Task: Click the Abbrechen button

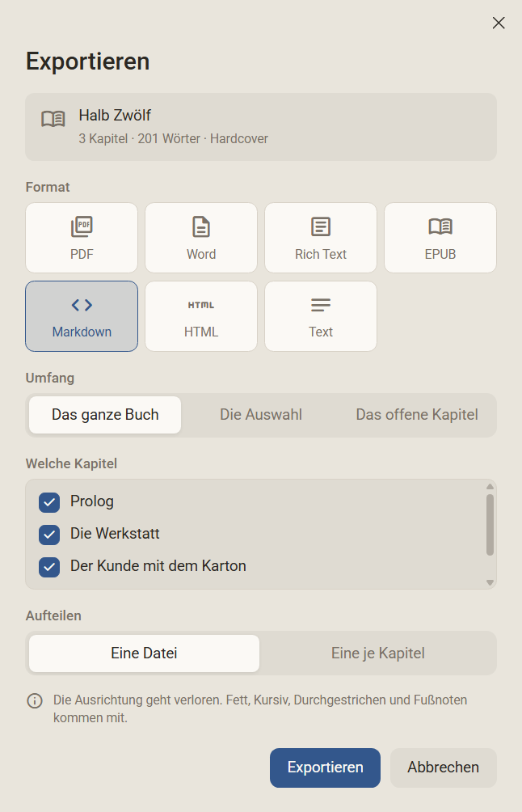Action: click(444, 768)
